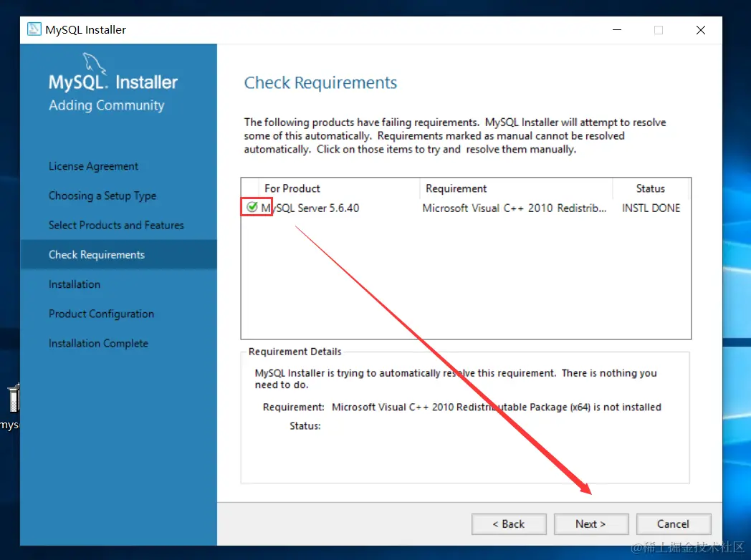Click the Requirement Details group label

[x=295, y=352]
